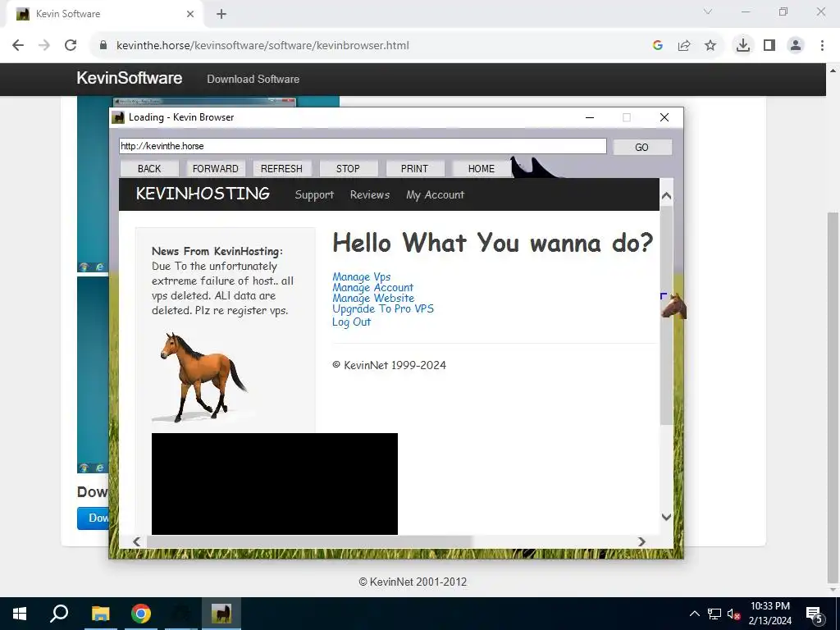The width and height of the screenshot is (840, 630).
Task: Click Kevin Browser taskbar icon
Action: click(x=221, y=614)
